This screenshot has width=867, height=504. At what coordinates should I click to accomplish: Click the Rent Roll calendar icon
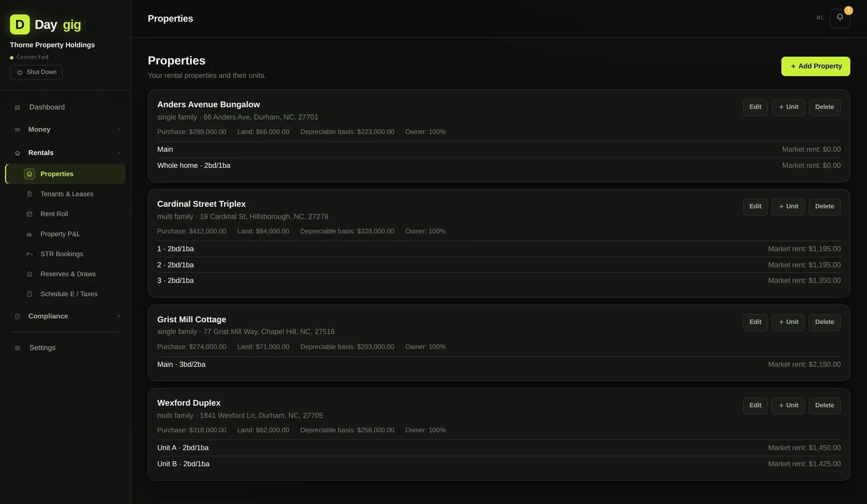(30, 214)
